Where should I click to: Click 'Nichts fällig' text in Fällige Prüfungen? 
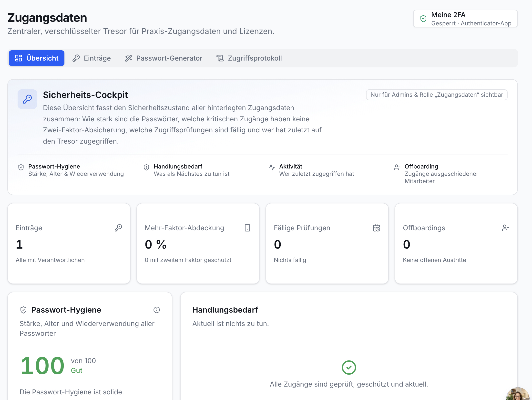290,260
